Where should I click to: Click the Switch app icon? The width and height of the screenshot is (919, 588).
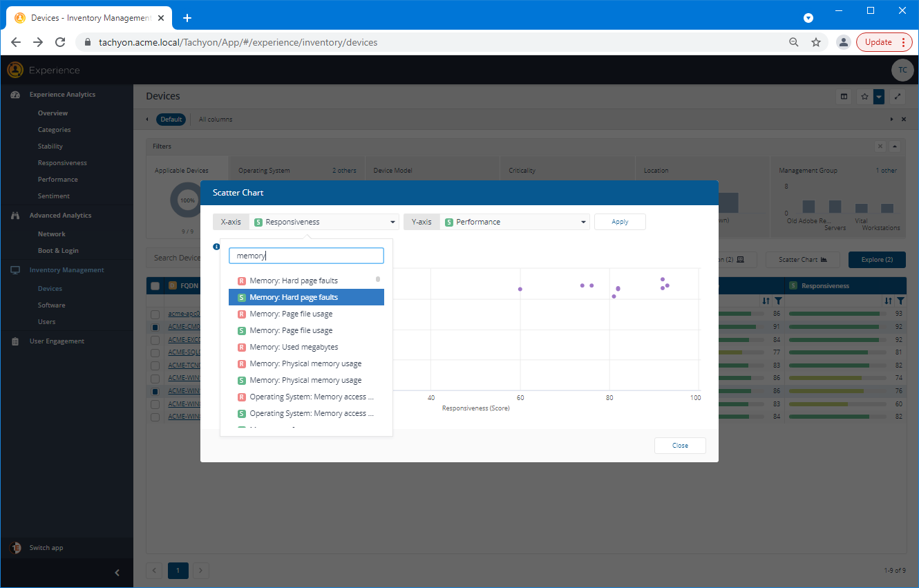click(15, 548)
